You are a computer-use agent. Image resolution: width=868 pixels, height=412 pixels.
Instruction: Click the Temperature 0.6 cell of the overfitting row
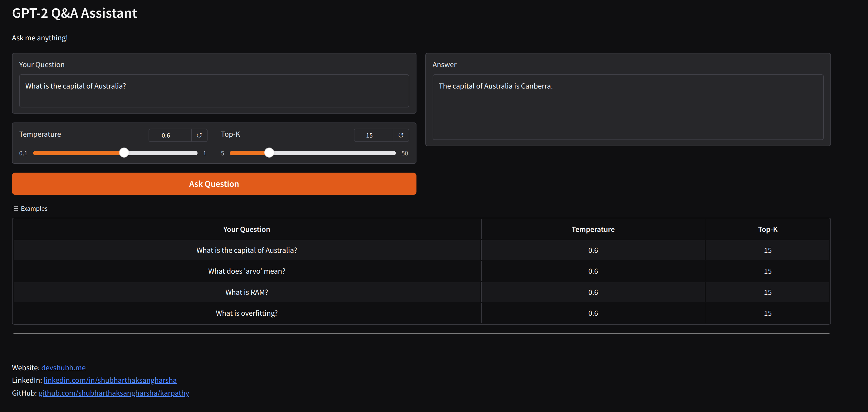pos(593,313)
